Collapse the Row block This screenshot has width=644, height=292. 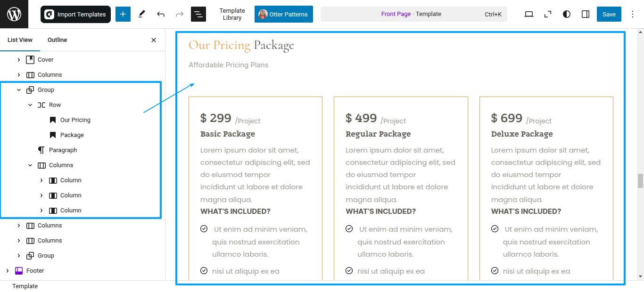click(x=30, y=105)
